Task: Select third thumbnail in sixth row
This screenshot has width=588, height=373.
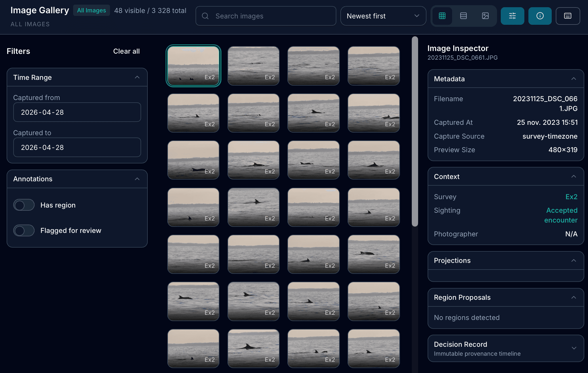Action: 314,301
